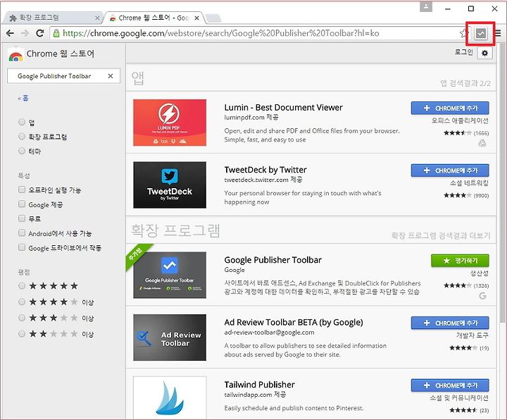Screen dimensions: 507x420
Task: Select the five-star rating filter
Action: [22, 285]
